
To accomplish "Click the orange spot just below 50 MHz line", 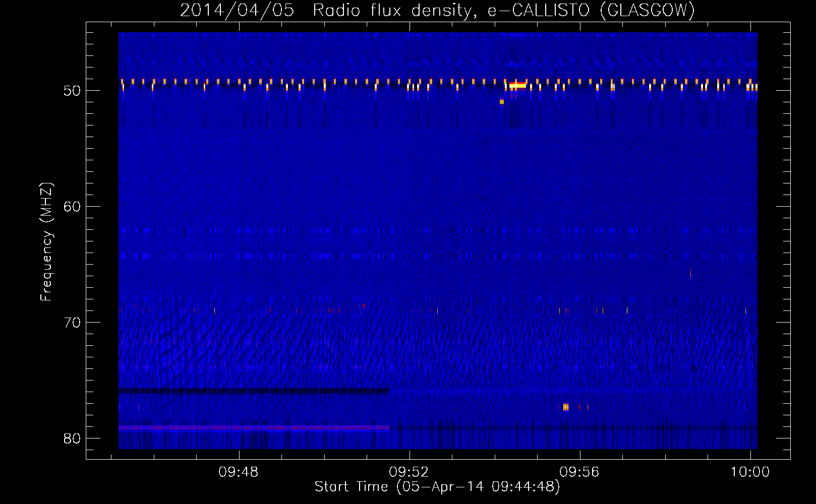I will [x=502, y=102].
